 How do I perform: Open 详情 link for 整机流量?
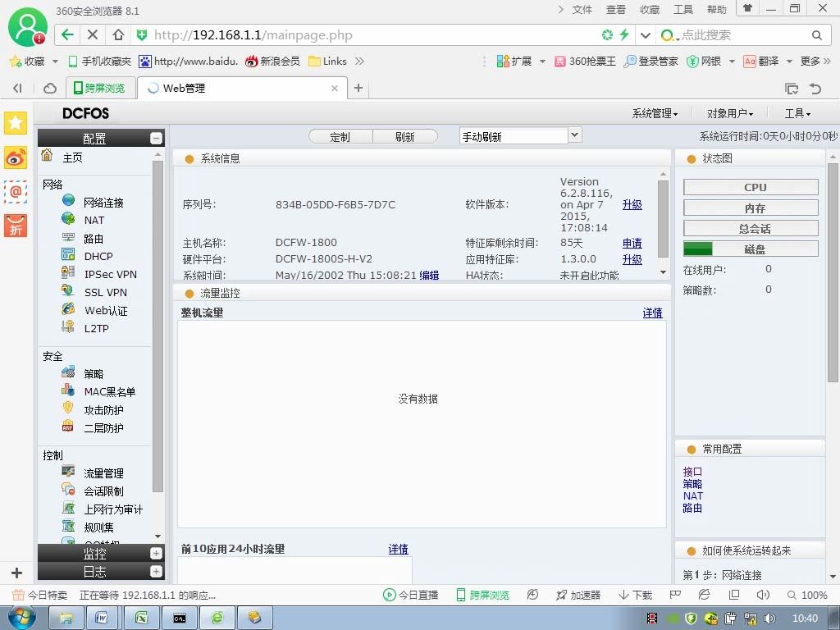coord(652,313)
